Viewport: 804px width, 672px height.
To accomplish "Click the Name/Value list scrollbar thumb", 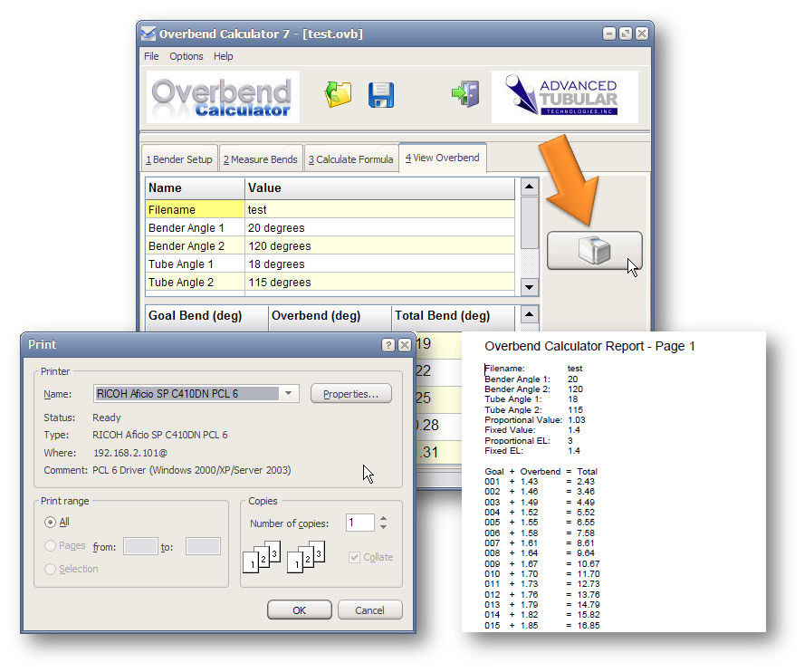I will [x=529, y=223].
